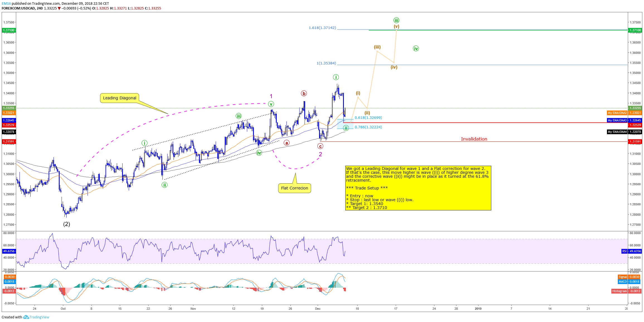
Task: Click the 1.618(1.37142) Fibonacci level label
Action: point(322,28)
